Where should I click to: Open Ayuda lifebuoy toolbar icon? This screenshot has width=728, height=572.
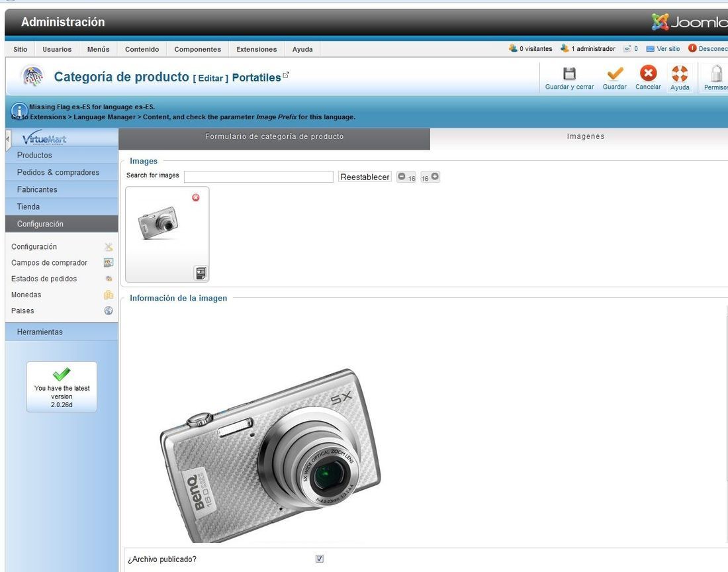[x=680, y=73]
